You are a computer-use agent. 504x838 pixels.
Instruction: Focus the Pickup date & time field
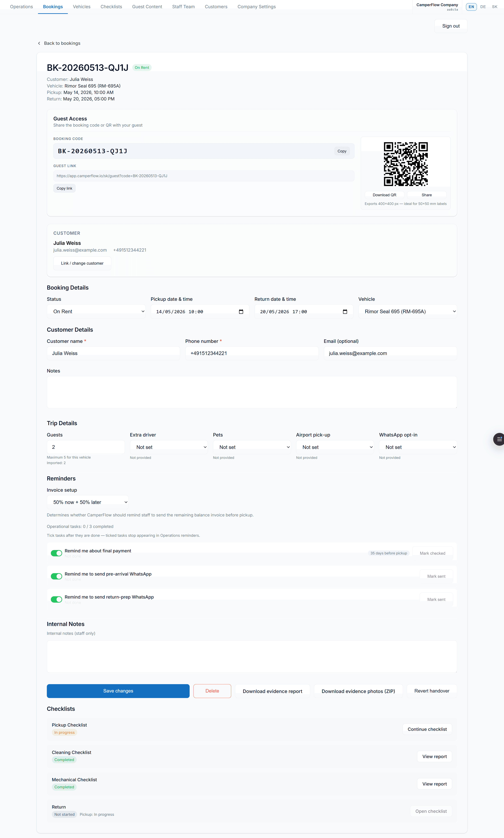coord(200,312)
